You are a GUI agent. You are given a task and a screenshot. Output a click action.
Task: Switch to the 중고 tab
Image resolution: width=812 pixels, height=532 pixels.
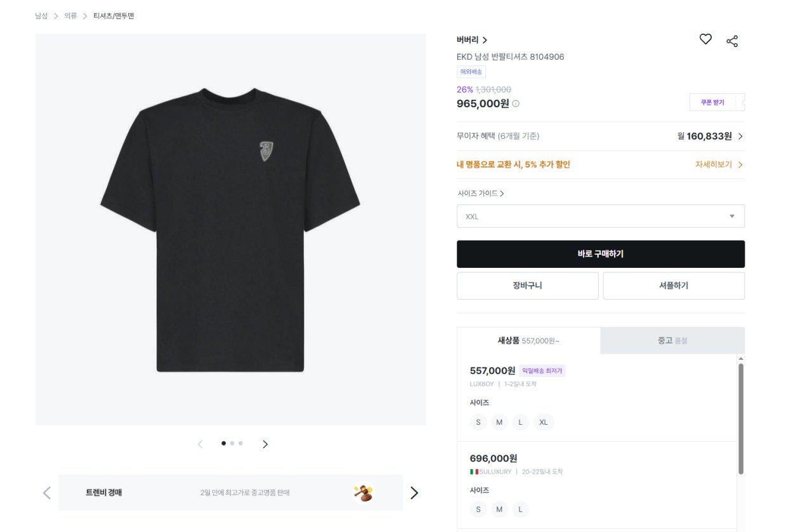pyautogui.click(x=672, y=341)
